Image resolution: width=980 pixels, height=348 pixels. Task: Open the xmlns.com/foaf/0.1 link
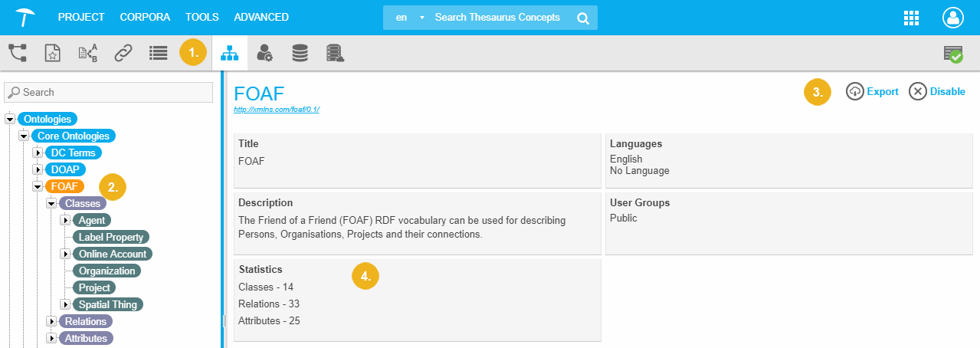click(277, 110)
